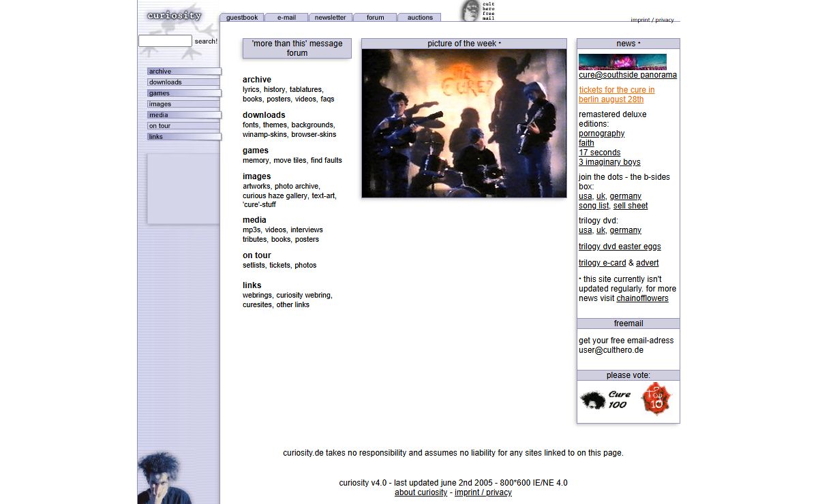The height and width of the screenshot is (504, 818).
Task: Click the Robert Smith portrait image
Action: pyautogui.click(x=162, y=477)
